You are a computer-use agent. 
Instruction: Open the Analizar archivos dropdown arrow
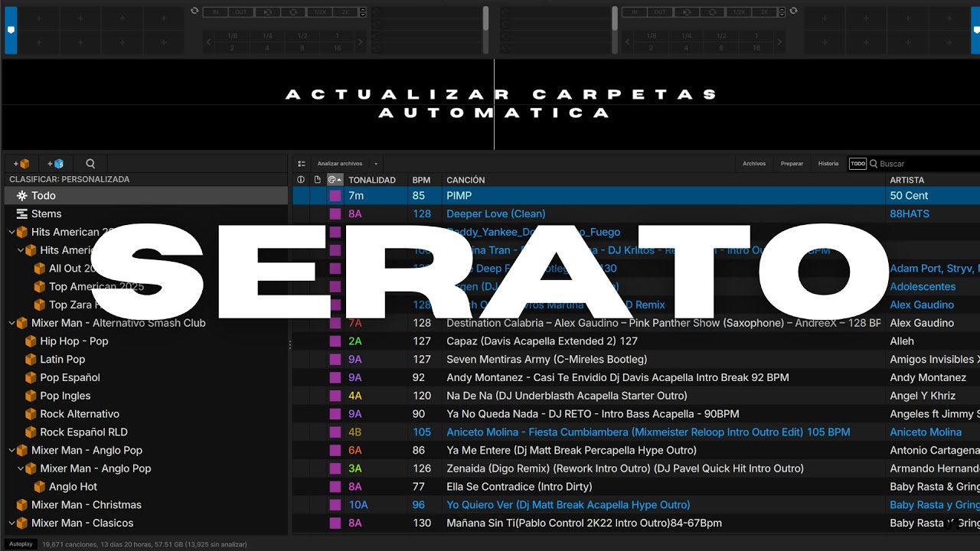376,164
